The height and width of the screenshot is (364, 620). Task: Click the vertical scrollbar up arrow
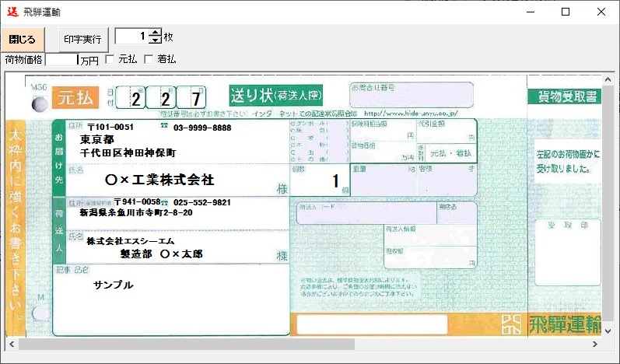tap(608, 79)
